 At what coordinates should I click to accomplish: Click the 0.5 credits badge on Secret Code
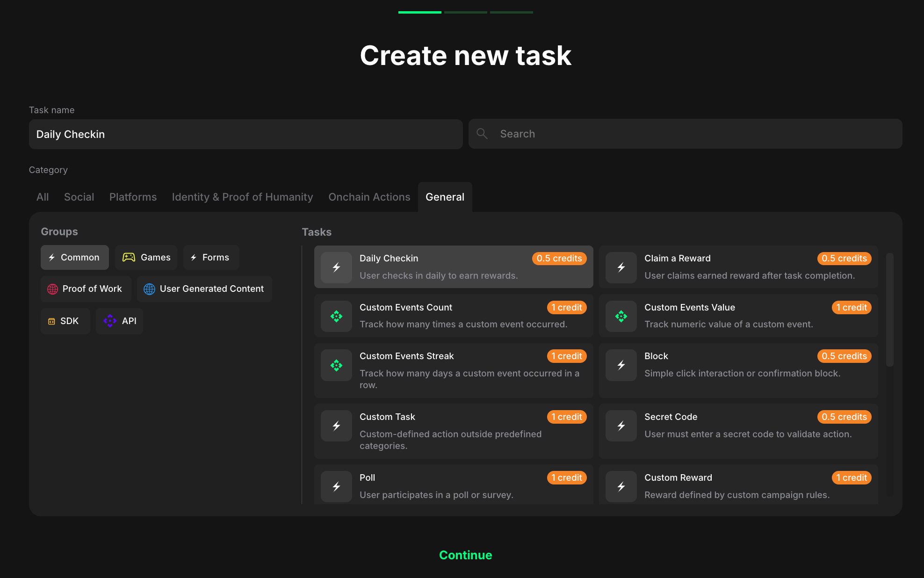tap(844, 417)
